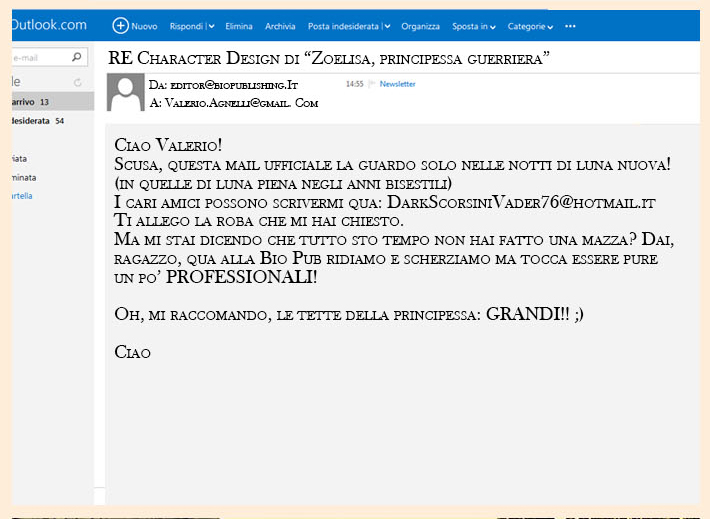
Task: Click the search magnifier icon
Action: [x=77, y=57]
